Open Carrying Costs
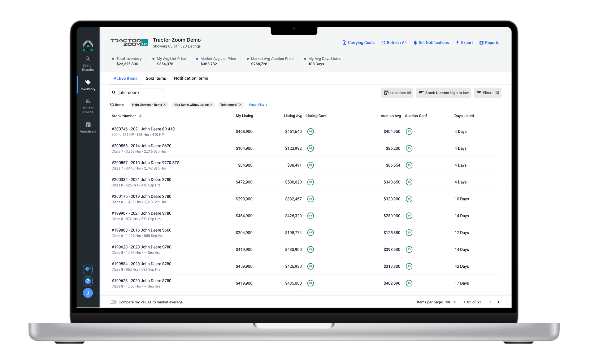Viewport: 590px width, 364px height. (x=358, y=43)
